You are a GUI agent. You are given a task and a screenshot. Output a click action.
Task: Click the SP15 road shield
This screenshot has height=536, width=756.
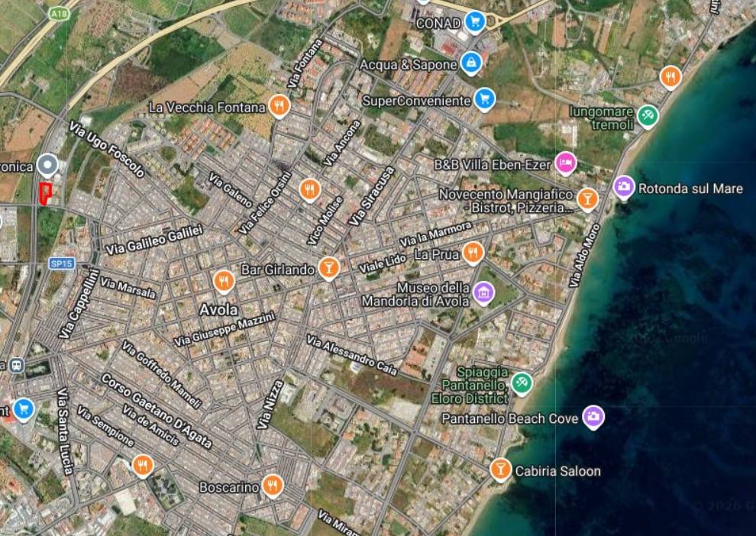61,263
